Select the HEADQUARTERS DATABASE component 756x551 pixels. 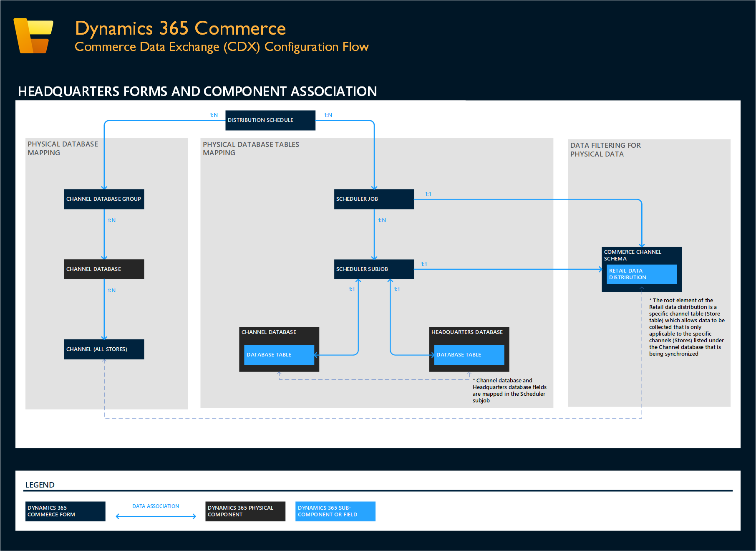[467, 332]
